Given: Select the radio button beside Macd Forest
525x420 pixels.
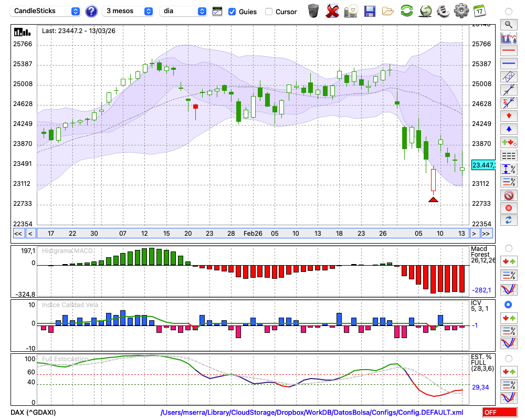Looking at the screenshot, I should pos(508,248).
